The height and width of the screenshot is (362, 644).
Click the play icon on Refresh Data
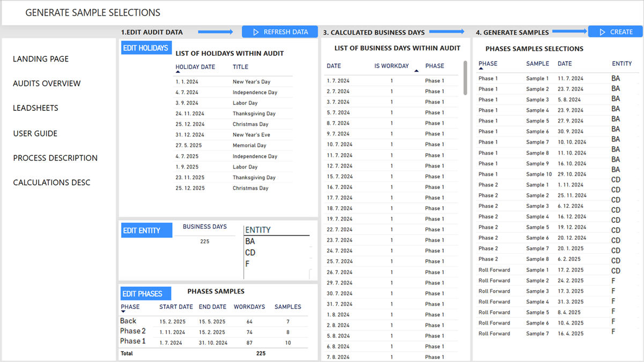(x=256, y=32)
